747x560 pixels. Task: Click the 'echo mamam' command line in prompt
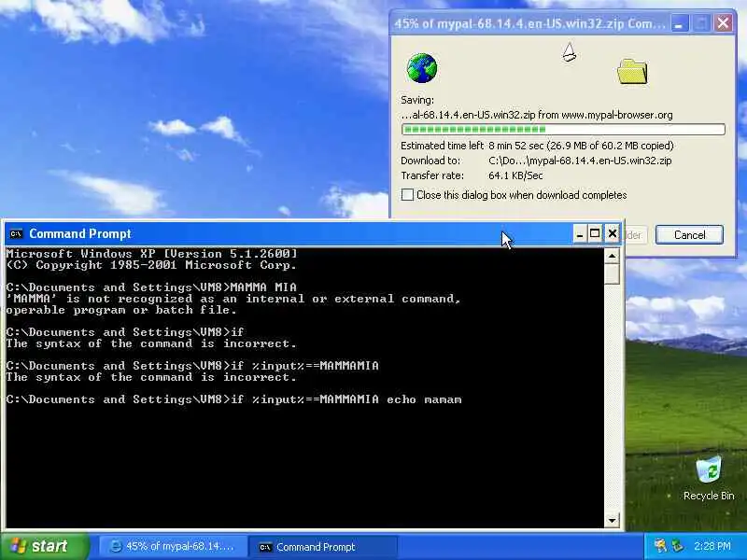(x=234, y=399)
